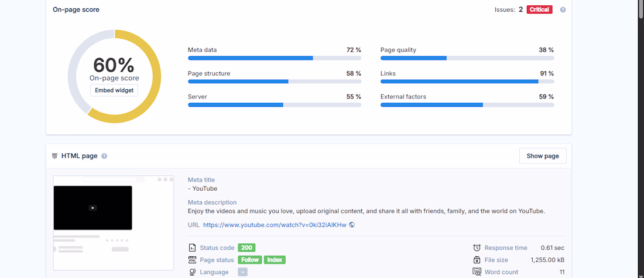
Task: Click the '- YouTube' meta title text
Action: click(x=203, y=189)
